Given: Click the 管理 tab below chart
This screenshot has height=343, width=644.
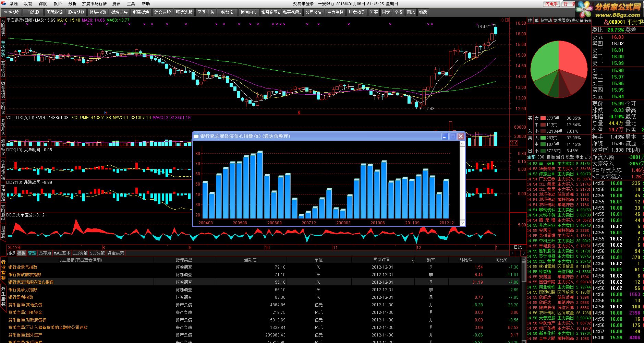Looking at the screenshot, I should click(x=32, y=253).
